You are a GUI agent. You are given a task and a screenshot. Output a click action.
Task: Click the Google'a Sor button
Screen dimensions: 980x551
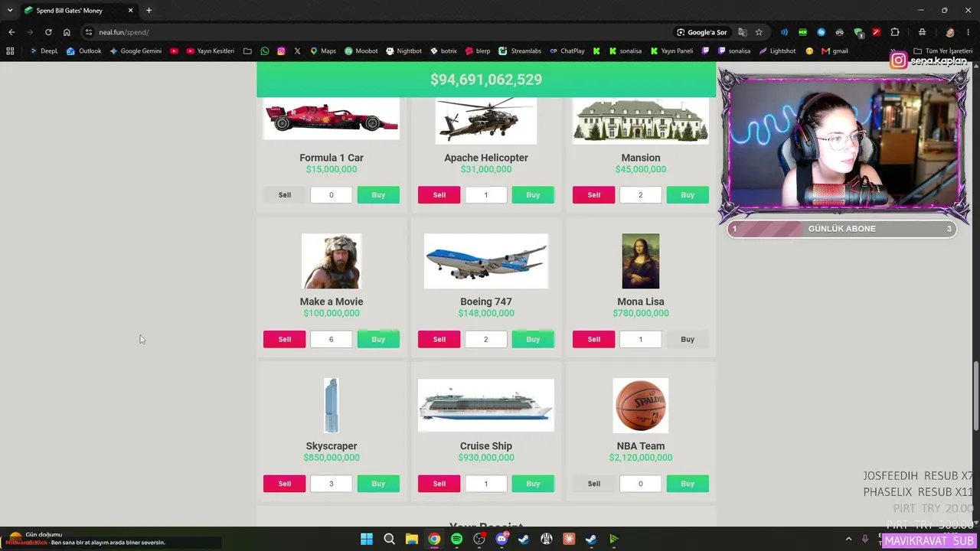click(x=701, y=32)
